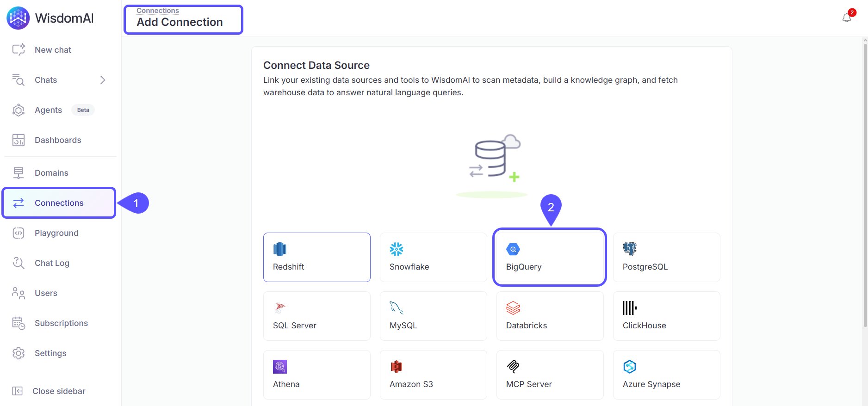This screenshot has height=406, width=868.
Task: Open the Subscriptions menu item
Action: click(x=61, y=323)
